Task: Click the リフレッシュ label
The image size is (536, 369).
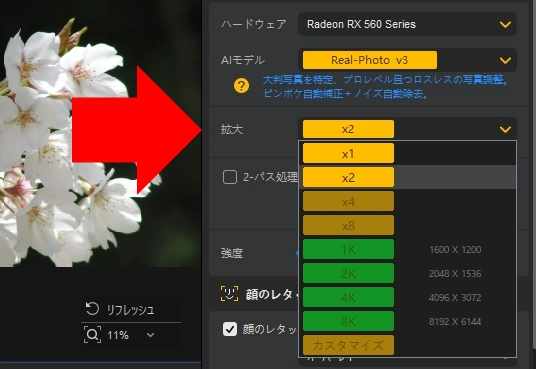Action: click(130, 310)
